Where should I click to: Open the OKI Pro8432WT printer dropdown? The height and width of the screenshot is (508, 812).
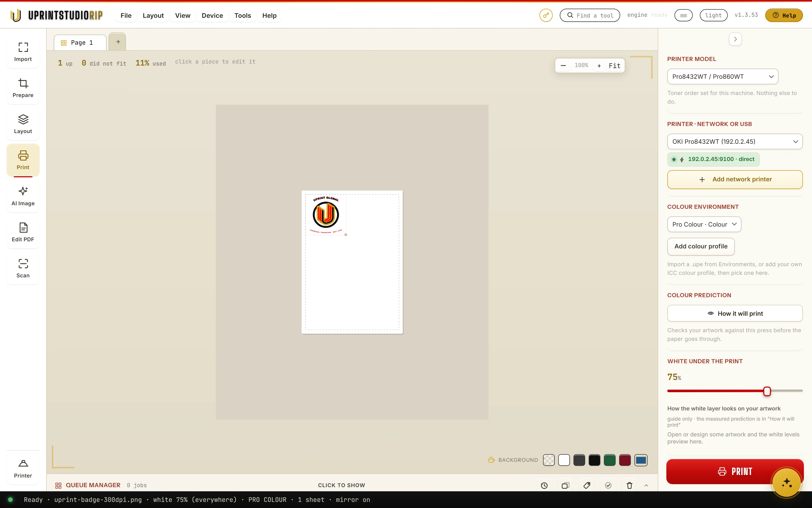[x=735, y=141]
